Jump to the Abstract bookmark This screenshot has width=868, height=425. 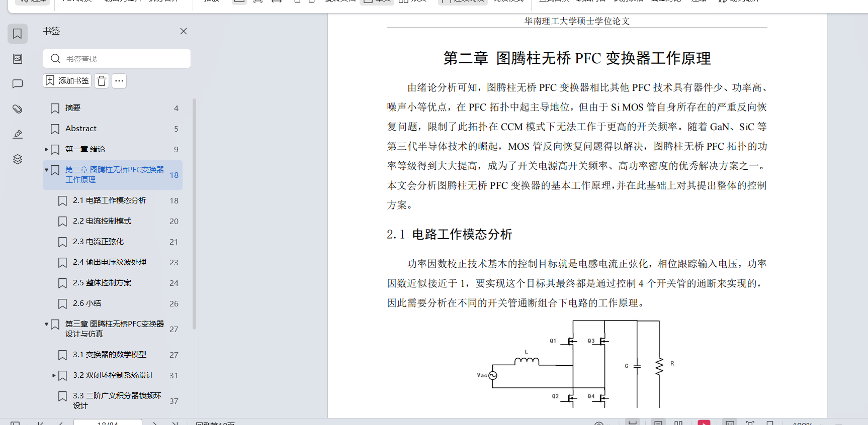click(81, 129)
